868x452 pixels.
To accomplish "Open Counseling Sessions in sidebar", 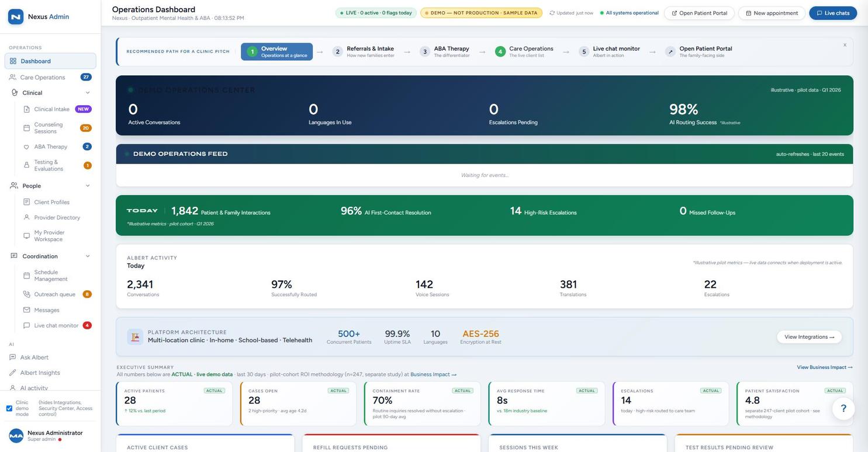I will coord(57,128).
